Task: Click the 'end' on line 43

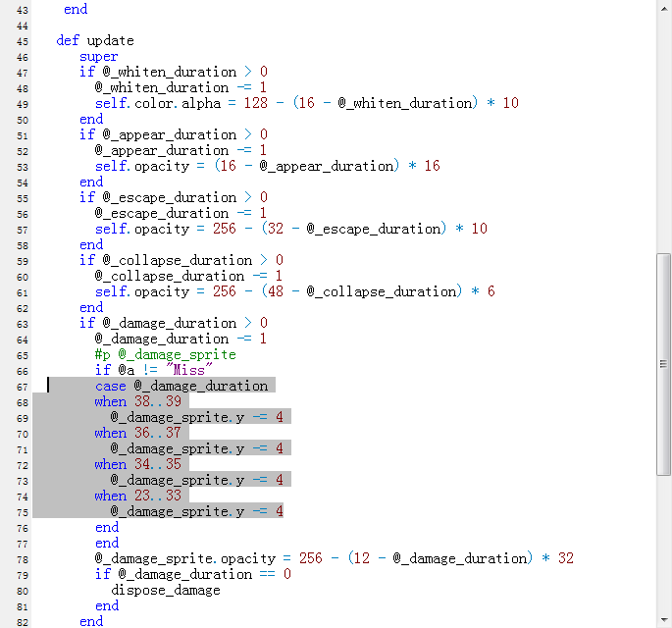Action: click(x=76, y=10)
